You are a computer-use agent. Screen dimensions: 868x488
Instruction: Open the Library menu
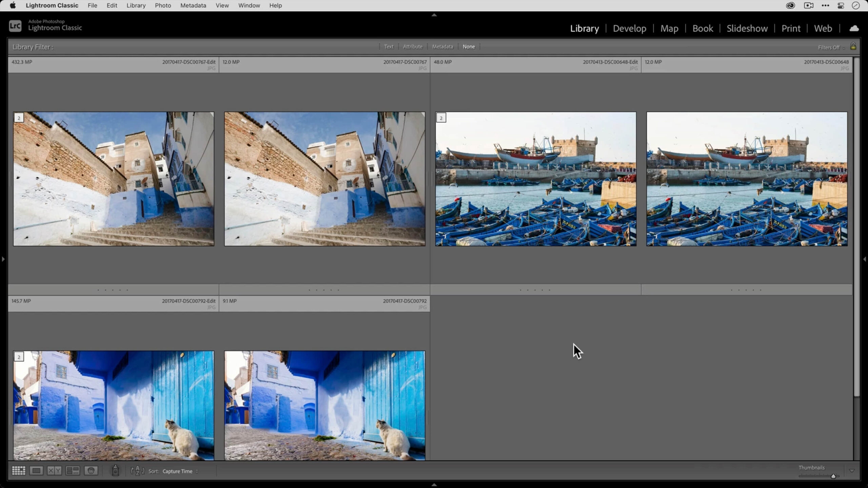(x=136, y=5)
